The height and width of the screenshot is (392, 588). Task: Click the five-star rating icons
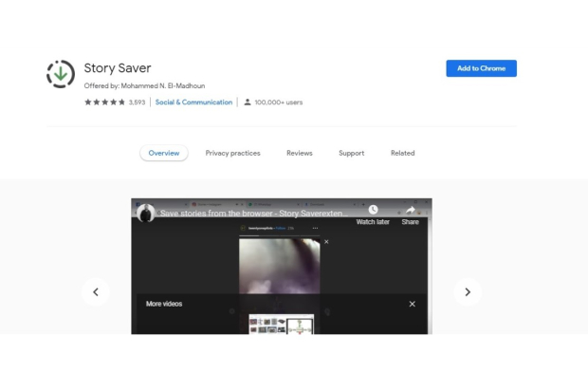point(104,103)
